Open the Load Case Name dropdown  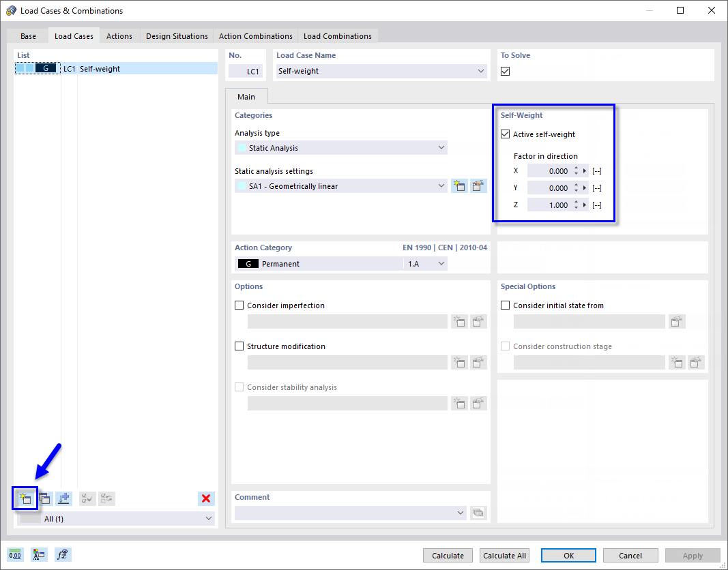click(481, 71)
